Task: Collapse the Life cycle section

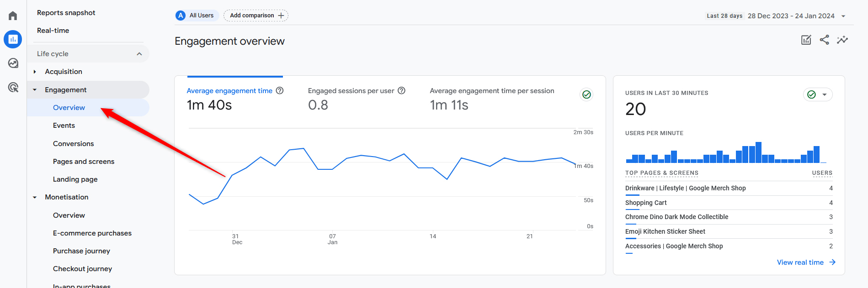Action: (x=139, y=54)
